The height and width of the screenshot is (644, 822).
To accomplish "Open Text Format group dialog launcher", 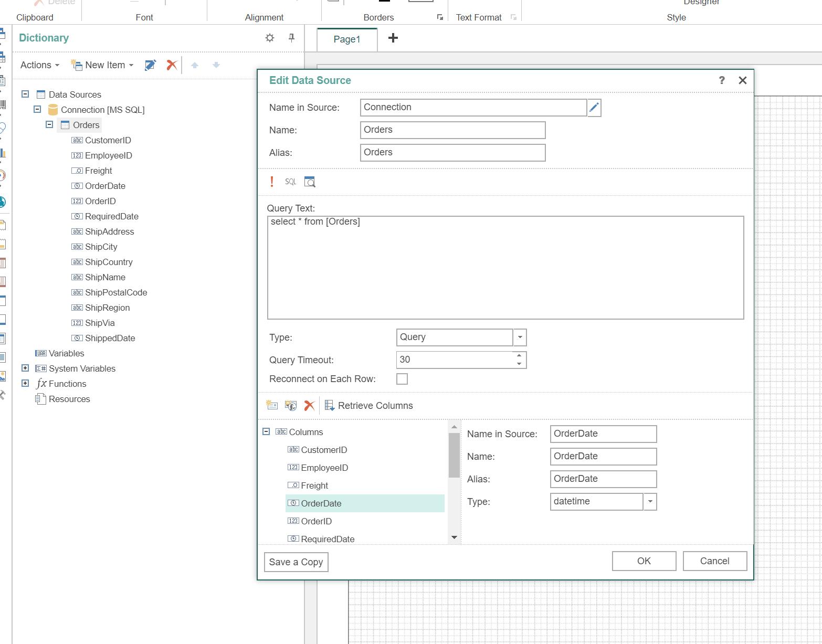I will pyautogui.click(x=513, y=17).
